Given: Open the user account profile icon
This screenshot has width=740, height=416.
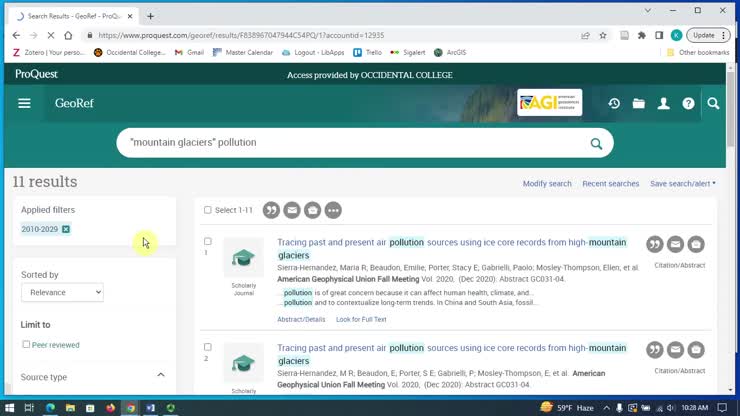Looking at the screenshot, I should click(664, 103).
